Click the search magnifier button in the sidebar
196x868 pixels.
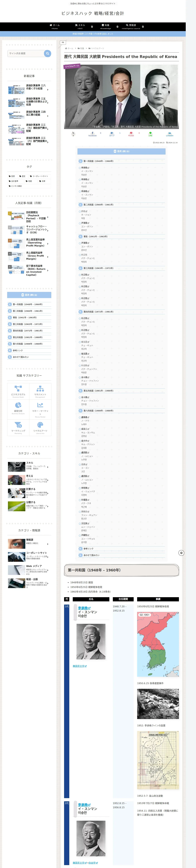point(47,53)
